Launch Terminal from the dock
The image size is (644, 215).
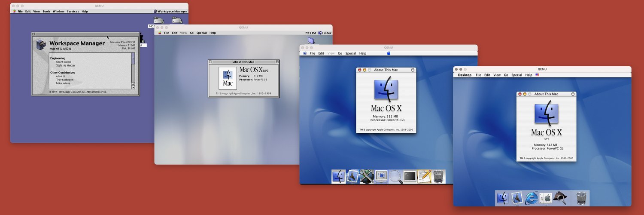pyautogui.click(x=410, y=176)
